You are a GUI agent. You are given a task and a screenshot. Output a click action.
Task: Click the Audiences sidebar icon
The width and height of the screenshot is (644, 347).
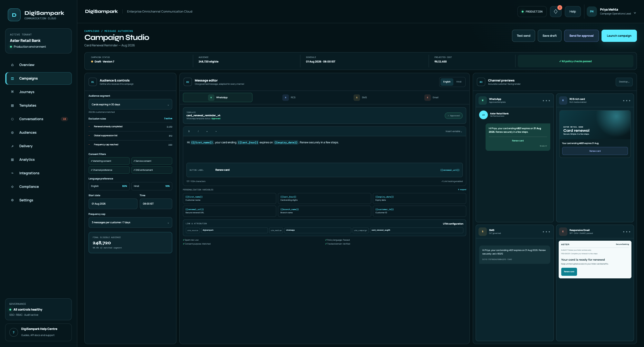pyautogui.click(x=13, y=133)
